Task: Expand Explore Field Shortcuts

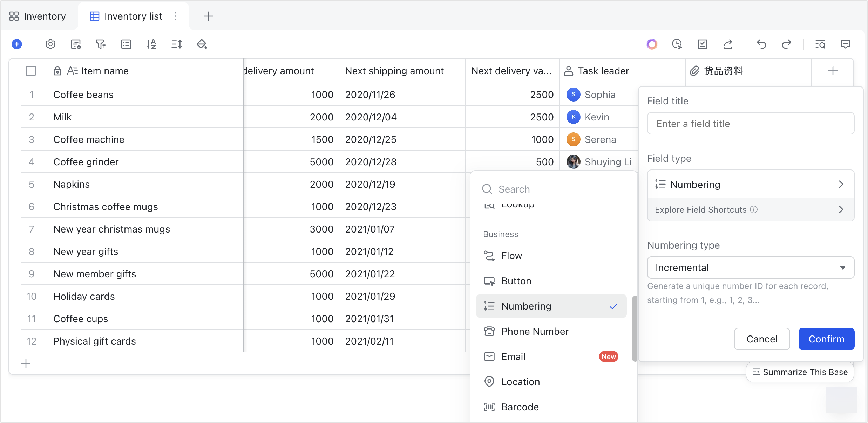Action: 751,209
